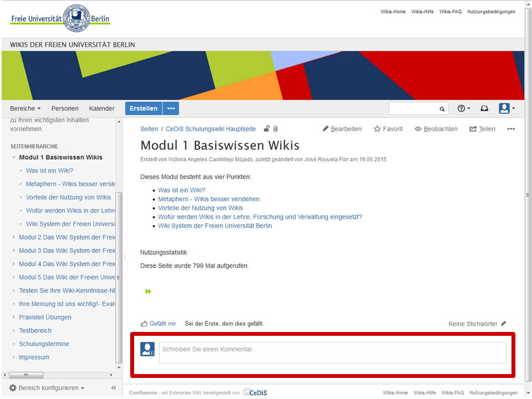Click sidebar scroll down arrow
The image size is (532, 399).
pos(119,367)
